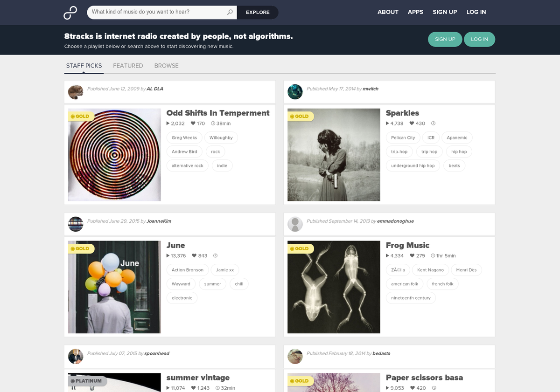Open AL DLA's avatar image
This screenshot has width=560, height=392.
click(x=76, y=92)
